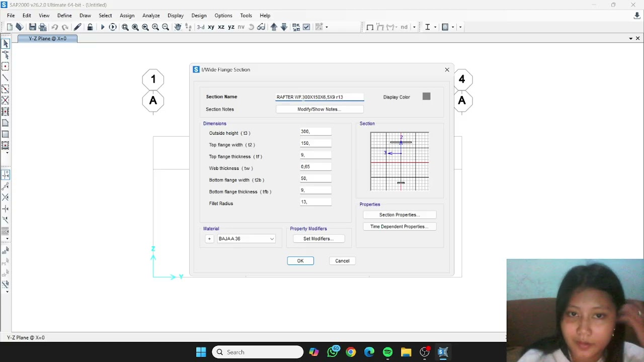This screenshot has height=362, width=644.
Task: Select the Pan hand tool
Action: (x=178, y=27)
